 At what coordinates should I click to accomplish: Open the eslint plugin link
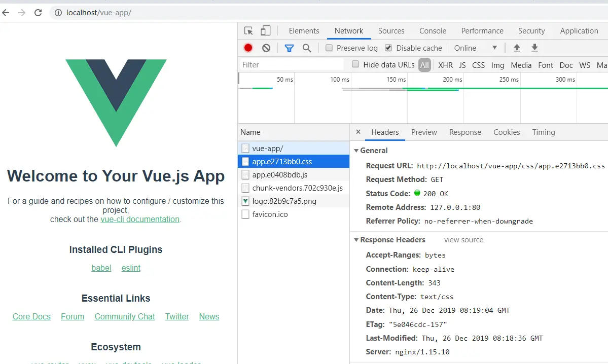131,268
